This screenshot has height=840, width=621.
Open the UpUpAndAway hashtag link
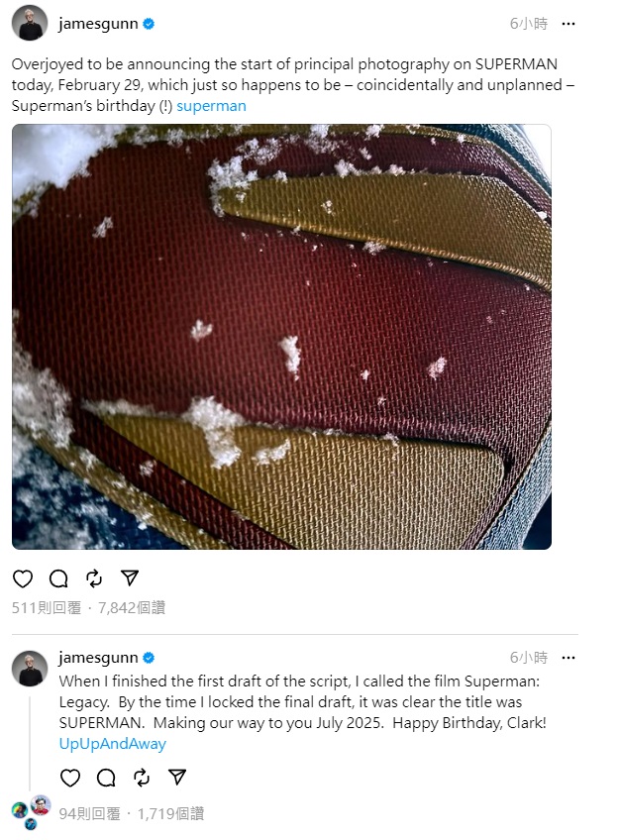coord(113,744)
